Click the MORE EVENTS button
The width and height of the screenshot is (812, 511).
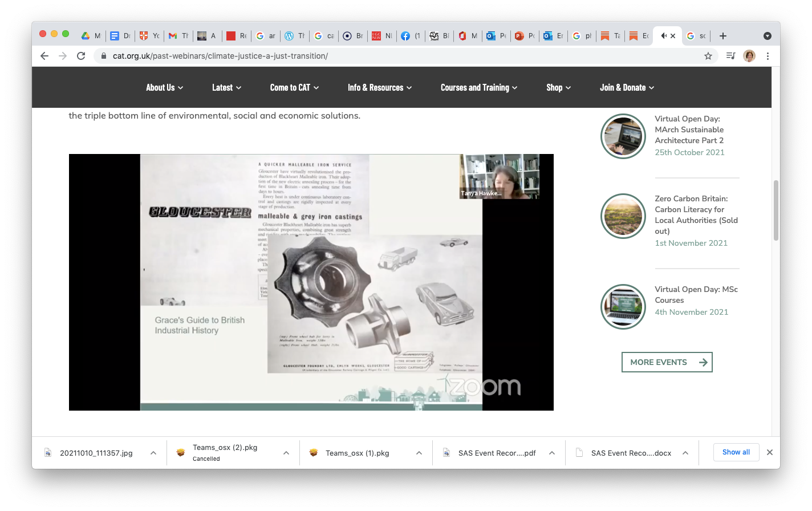667,362
